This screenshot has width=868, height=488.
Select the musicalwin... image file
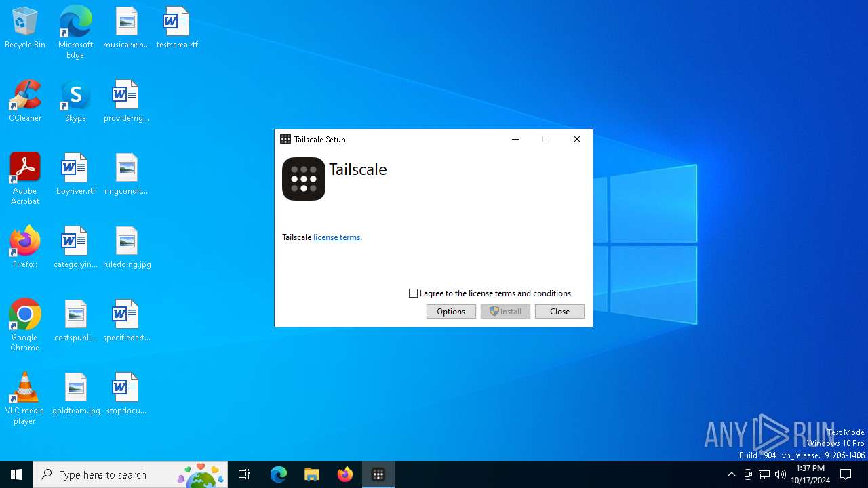pyautogui.click(x=126, y=28)
